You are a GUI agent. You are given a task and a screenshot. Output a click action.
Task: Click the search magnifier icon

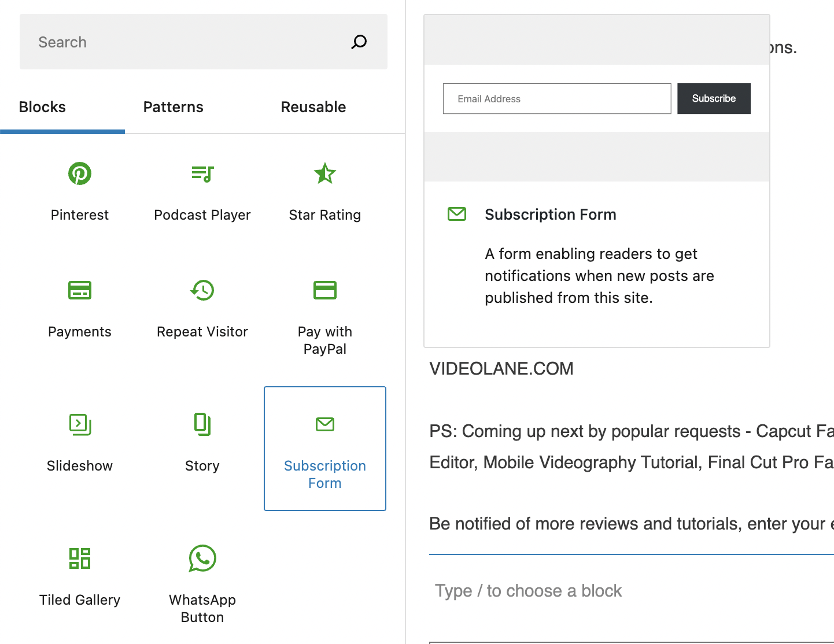click(359, 42)
